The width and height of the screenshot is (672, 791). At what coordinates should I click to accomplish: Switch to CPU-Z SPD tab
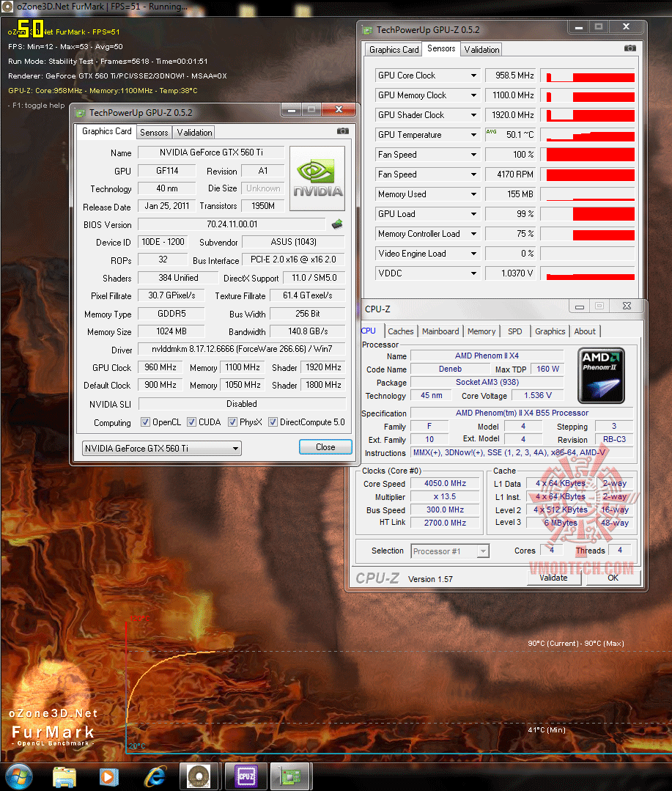[514, 331]
